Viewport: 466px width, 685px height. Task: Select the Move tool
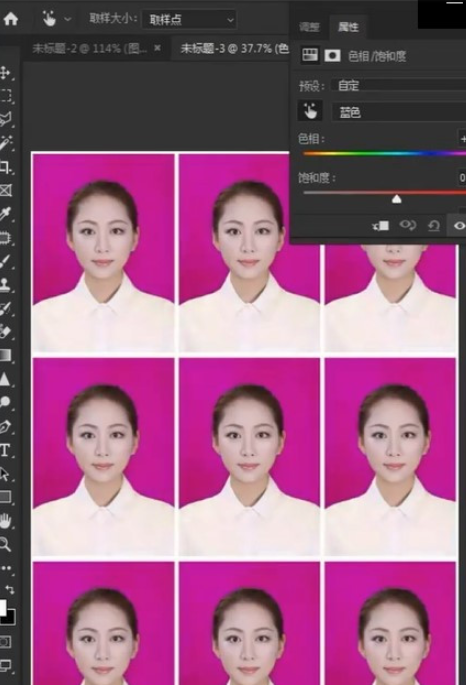click(x=5, y=73)
